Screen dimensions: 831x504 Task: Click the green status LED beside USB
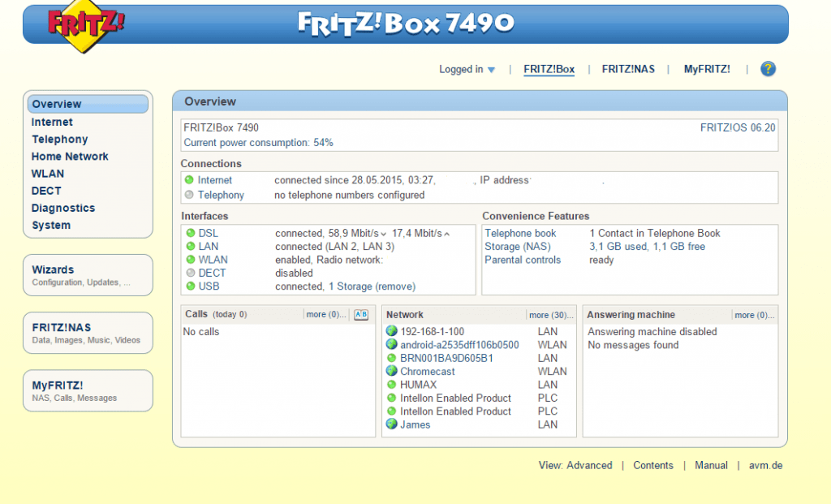pos(190,286)
